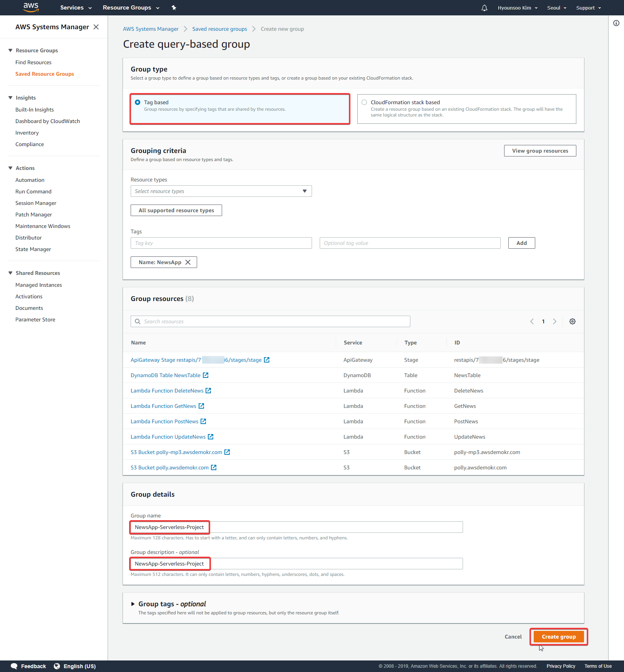This screenshot has height=672, width=624.
Task: Click All supported resource types button
Action: (x=176, y=210)
